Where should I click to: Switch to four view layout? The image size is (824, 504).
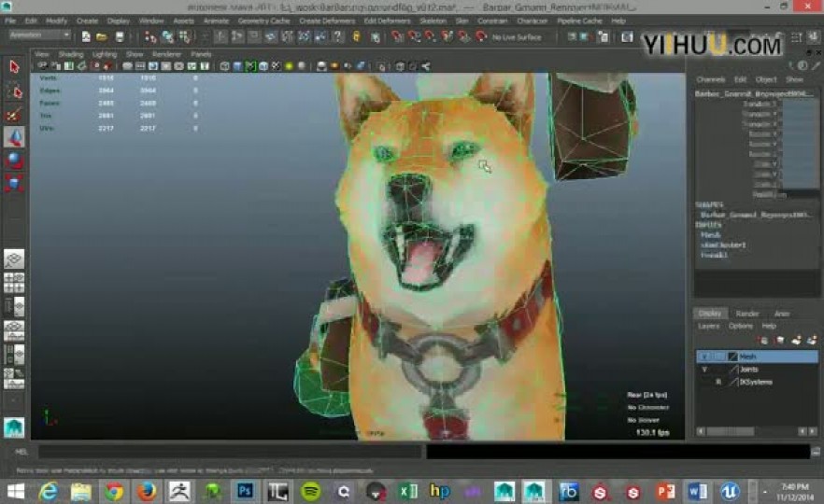coord(14,283)
